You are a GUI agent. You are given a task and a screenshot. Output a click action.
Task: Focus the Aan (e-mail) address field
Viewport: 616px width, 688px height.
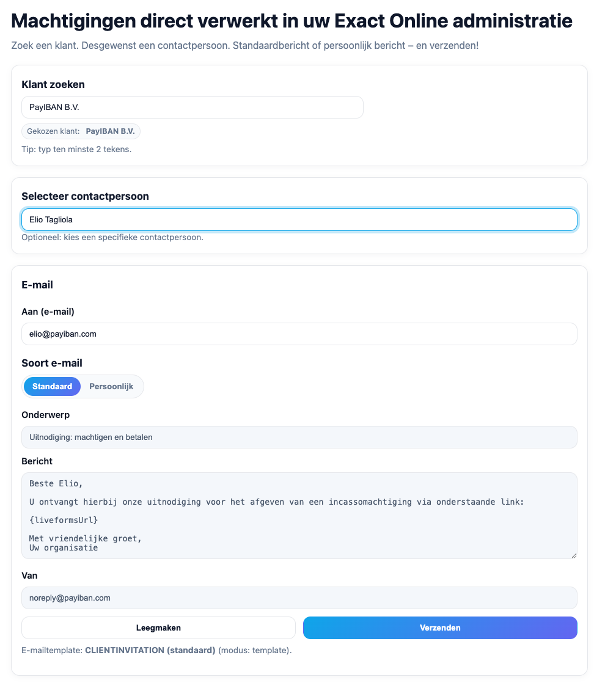tap(299, 334)
